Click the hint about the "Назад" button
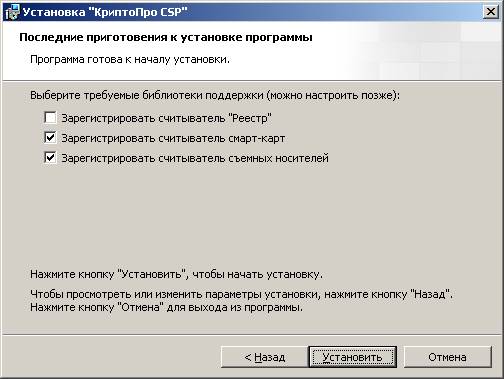The image size is (504, 379). (241, 294)
